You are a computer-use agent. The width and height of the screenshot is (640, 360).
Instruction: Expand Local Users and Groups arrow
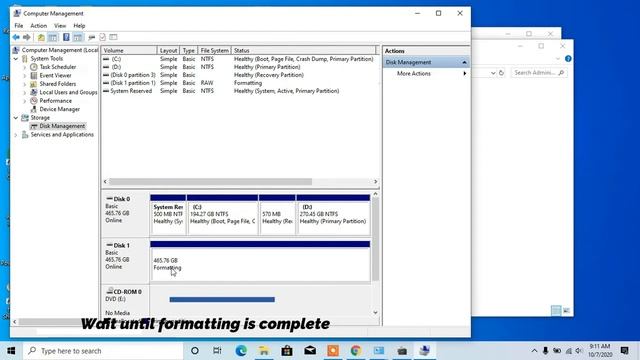[24, 93]
